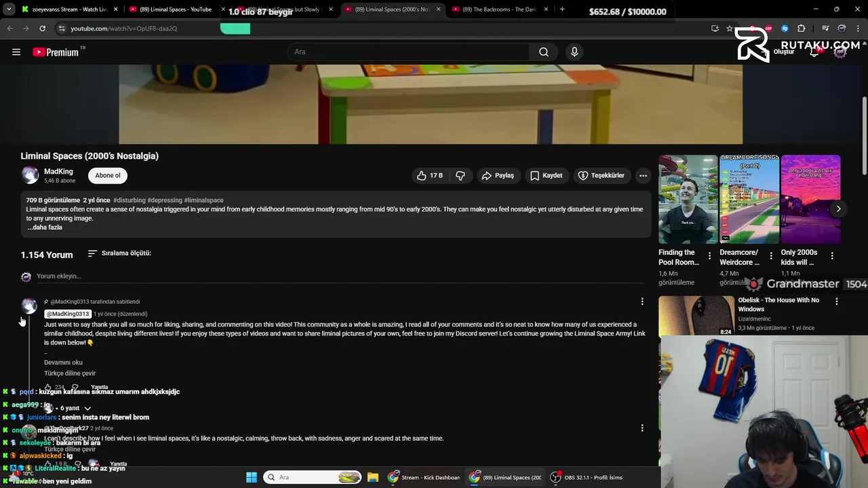Open more actions menu beside Teşekkürler
Viewport: 868px width, 488px height.
tap(643, 176)
